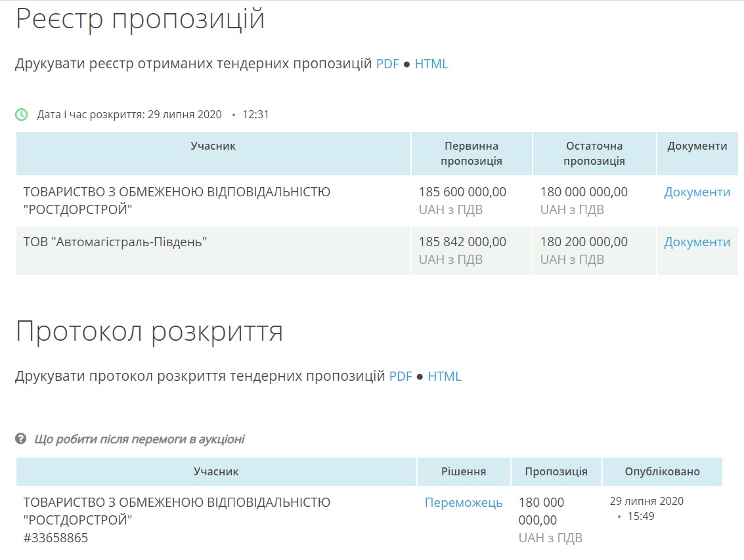744x560 pixels.
Task: Open the opening protocol as HTML
Action: 445,376
